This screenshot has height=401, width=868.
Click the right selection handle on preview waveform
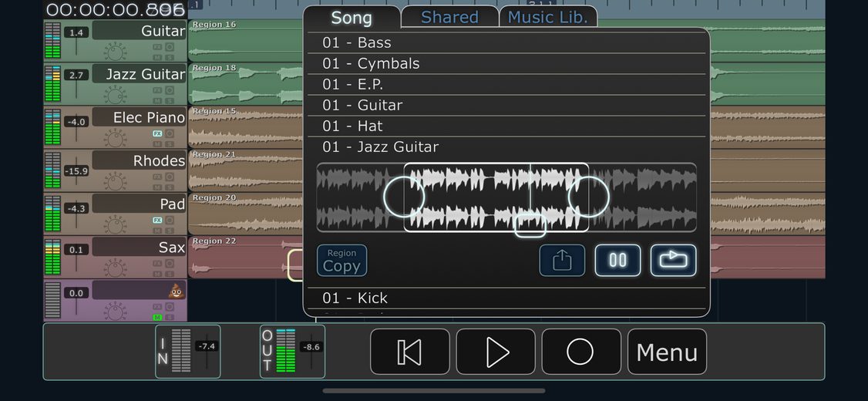tap(588, 197)
